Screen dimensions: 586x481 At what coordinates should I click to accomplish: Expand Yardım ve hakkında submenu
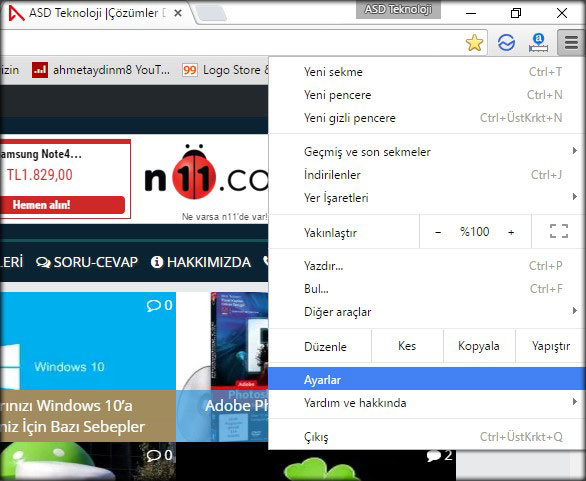427,403
